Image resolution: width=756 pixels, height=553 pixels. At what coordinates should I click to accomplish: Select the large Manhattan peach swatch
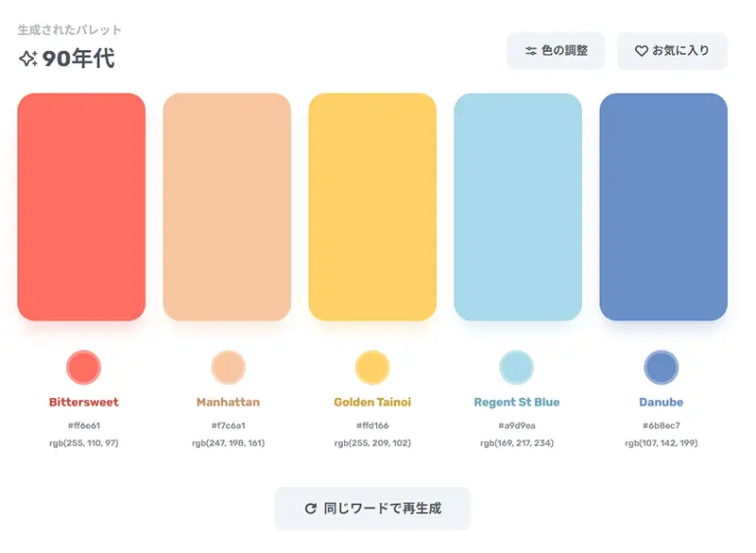tap(227, 207)
